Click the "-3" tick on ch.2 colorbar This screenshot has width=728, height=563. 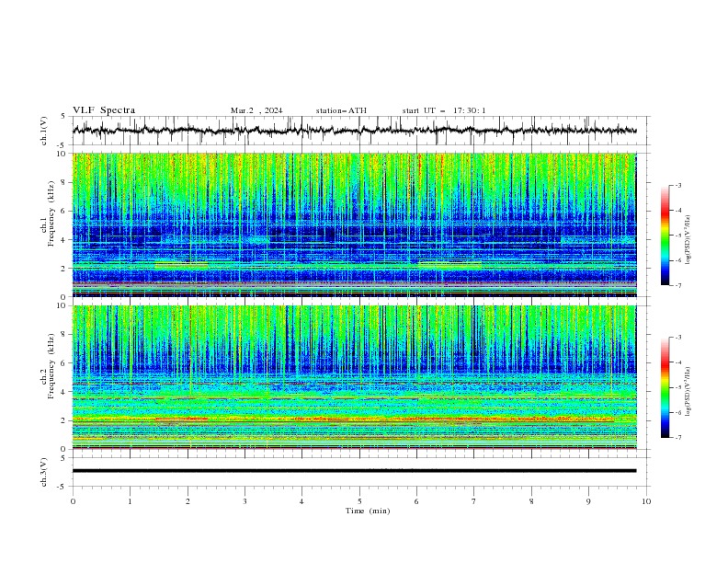point(677,338)
